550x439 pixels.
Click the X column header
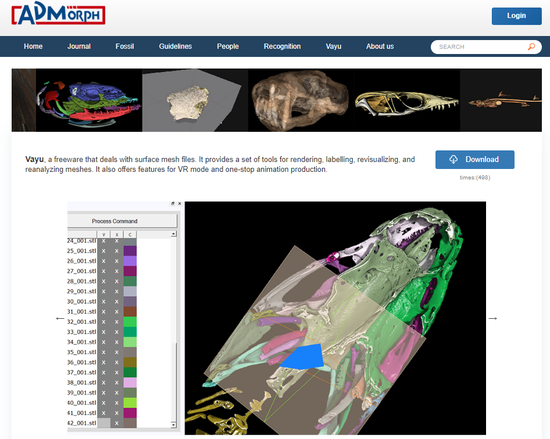pos(117,235)
